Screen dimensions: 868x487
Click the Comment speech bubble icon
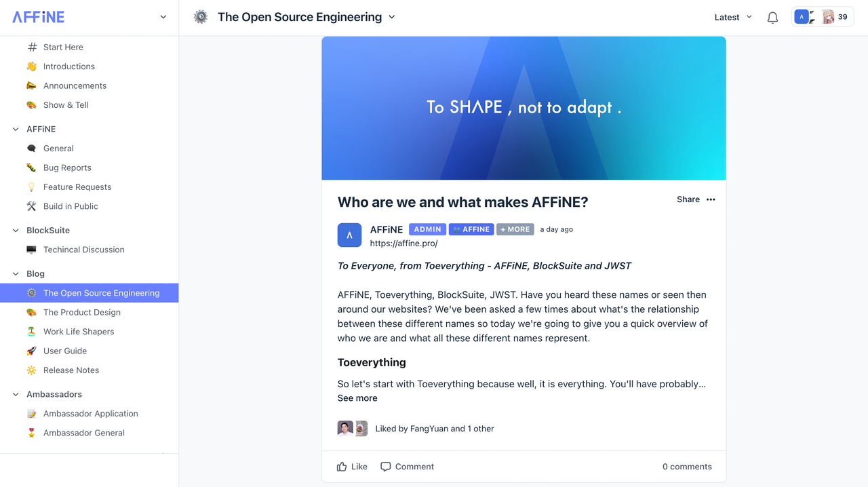(x=386, y=467)
